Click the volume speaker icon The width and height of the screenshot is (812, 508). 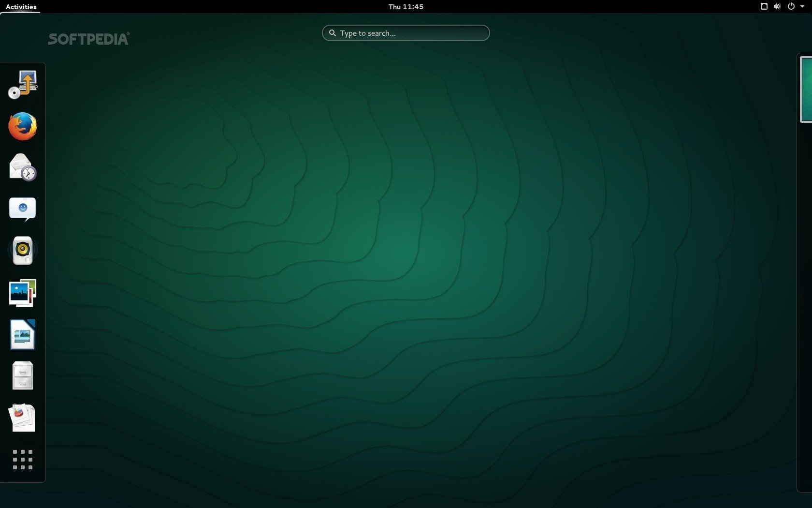tap(777, 7)
